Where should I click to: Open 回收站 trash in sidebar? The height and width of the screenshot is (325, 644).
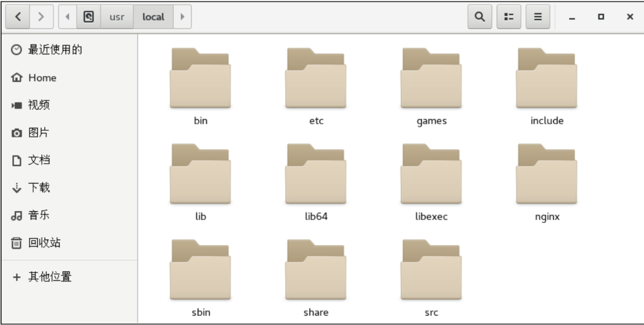tap(70, 243)
